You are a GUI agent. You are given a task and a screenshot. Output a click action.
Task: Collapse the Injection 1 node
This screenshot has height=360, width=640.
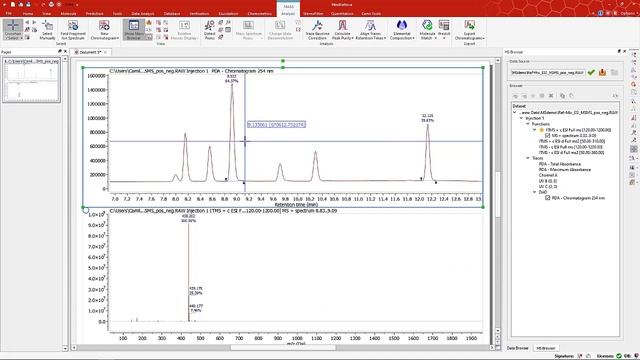[521, 118]
